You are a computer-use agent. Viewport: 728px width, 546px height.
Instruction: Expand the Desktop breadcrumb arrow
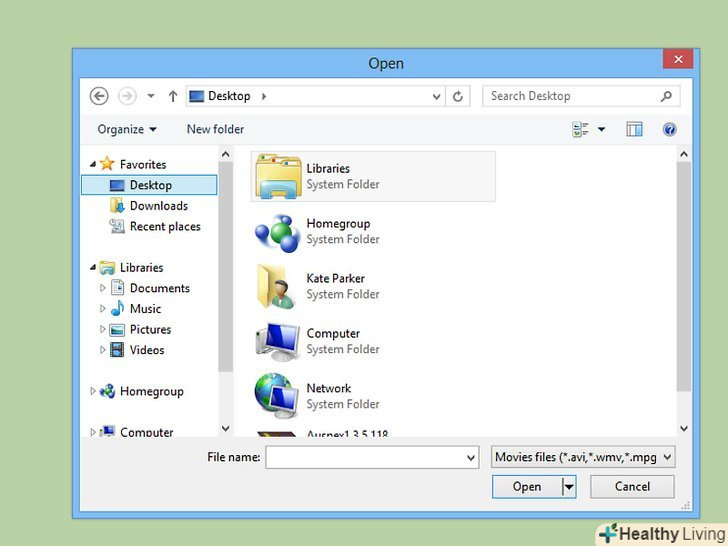point(264,96)
